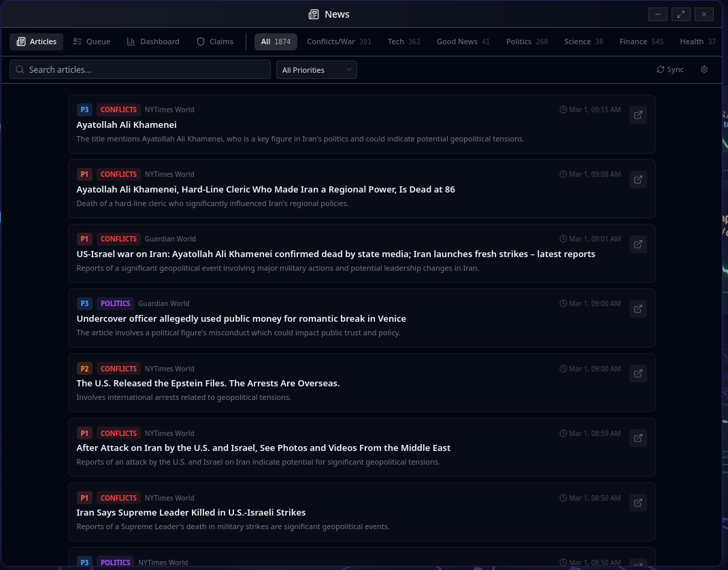This screenshot has height=570, width=728.
Task: Click the Dashboard bar-chart icon
Action: click(131, 41)
